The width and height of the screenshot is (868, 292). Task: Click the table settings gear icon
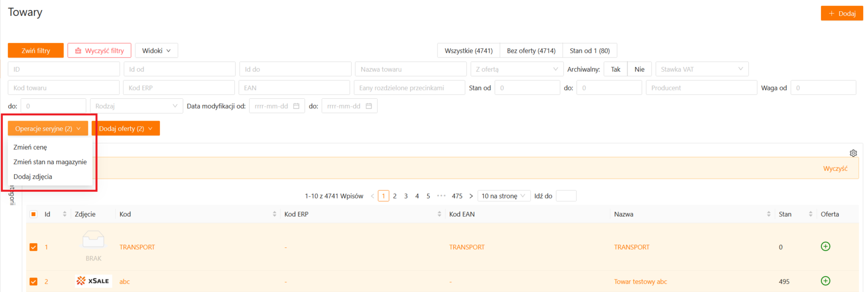click(853, 153)
